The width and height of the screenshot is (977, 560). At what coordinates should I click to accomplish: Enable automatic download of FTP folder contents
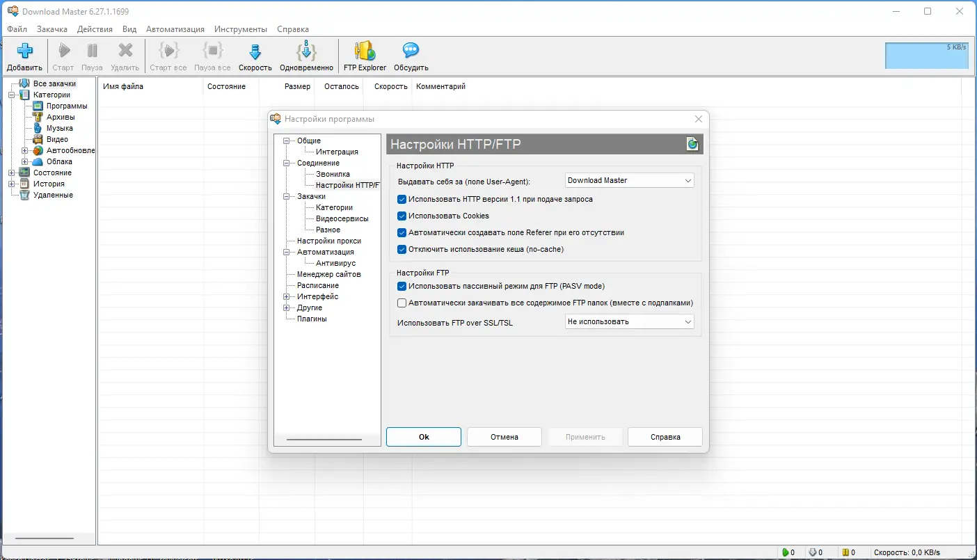coord(402,303)
